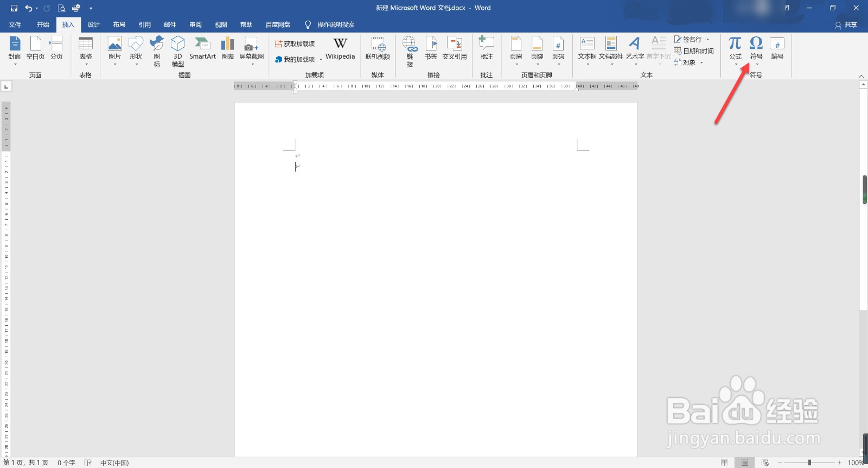The height and width of the screenshot is (468, 868).
Task: Insert a Bookmark (书签)
Action: [431, 48]
